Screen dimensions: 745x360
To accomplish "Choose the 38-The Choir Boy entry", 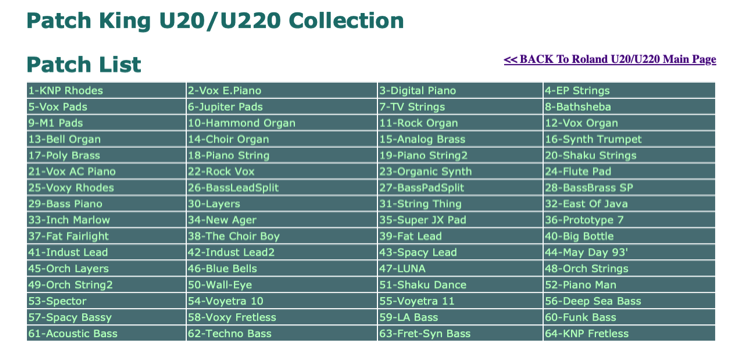I will coord(282,236).
